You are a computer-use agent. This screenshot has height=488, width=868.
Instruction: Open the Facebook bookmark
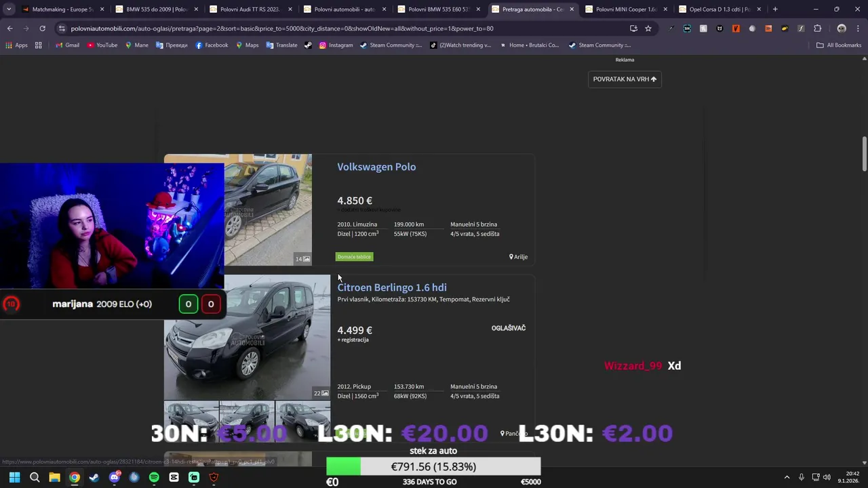(212, 45)
